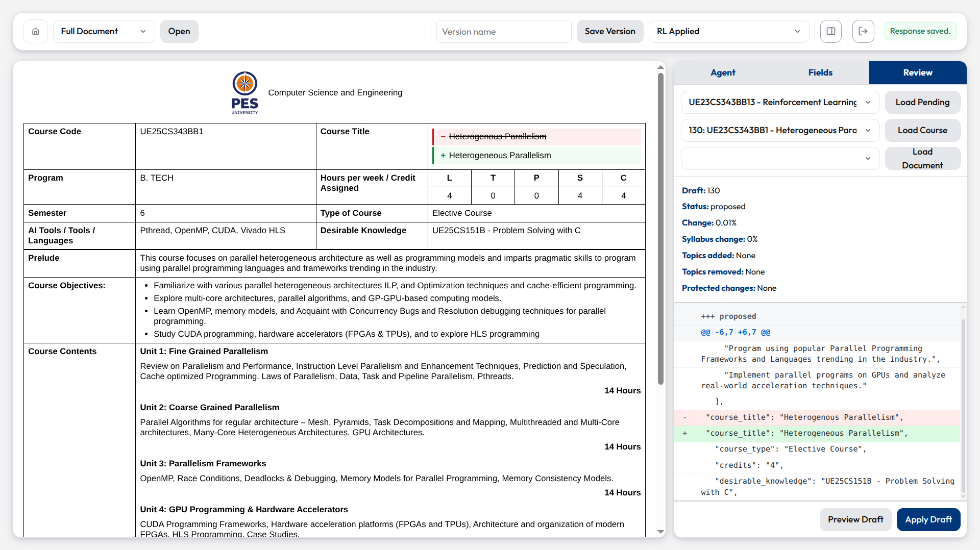Click the PES University logo
Image resolution: width=980 pixels, height=550 pixels.
pyautogui.click(x=244, y=93)
